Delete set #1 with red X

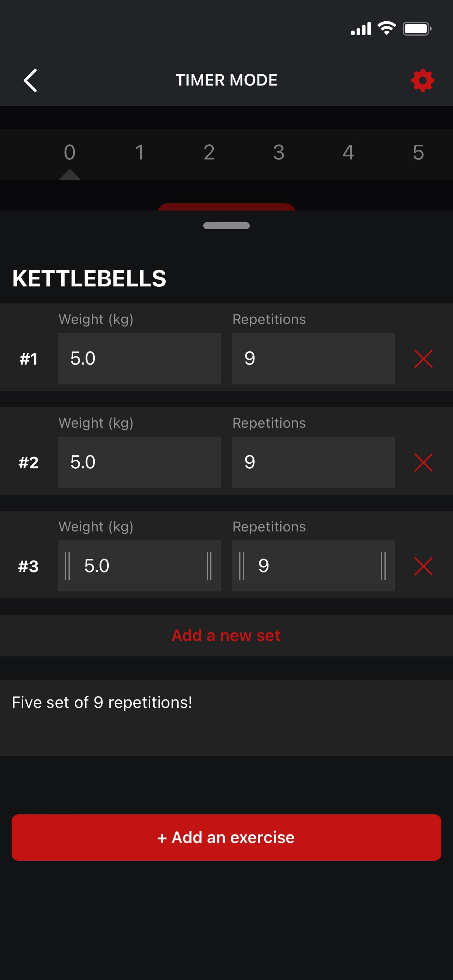(x=423, y=359)
